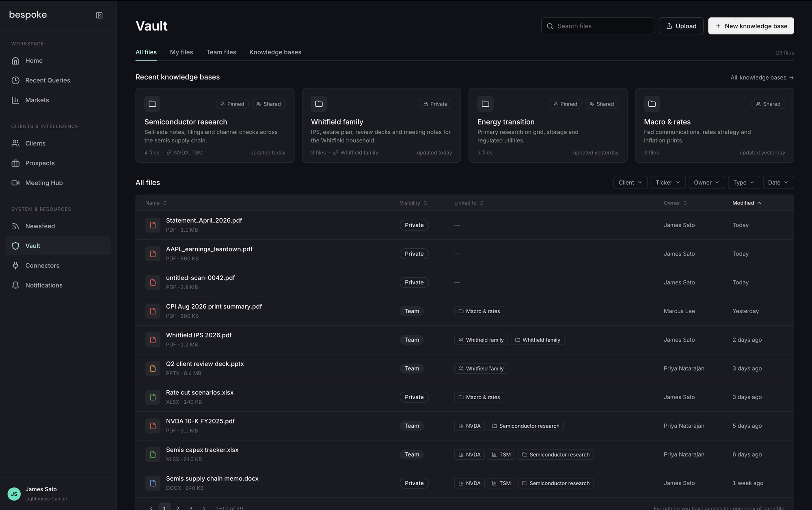
Task: Click the Semiconductor research tag on supply chain memo row
Action: click(556, 483)
